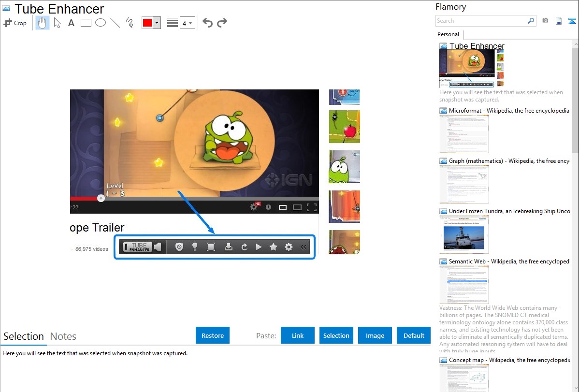Expand the line thickness dropdown

tap(187, 23)
